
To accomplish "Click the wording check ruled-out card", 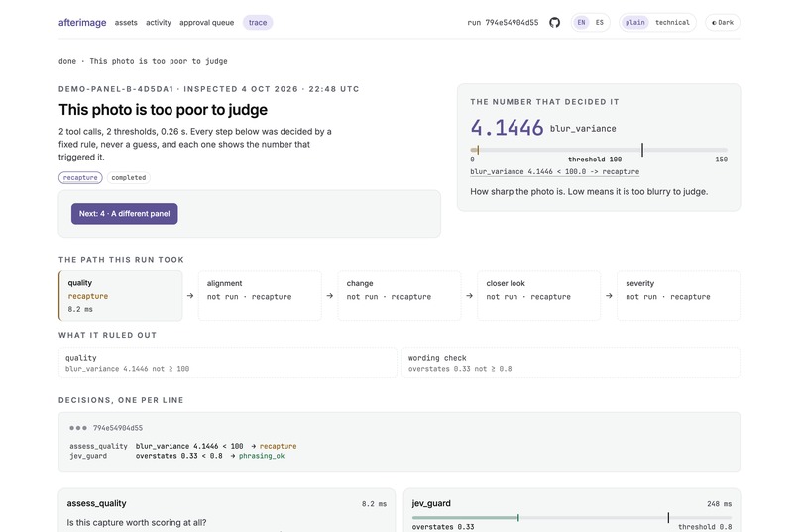I will click(571, 363).
